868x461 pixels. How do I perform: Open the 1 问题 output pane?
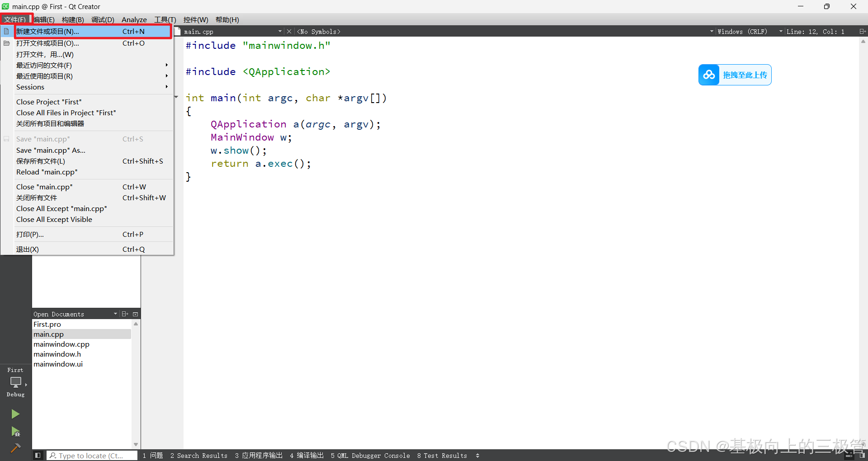pyautogui.click(x=153, y=456)
